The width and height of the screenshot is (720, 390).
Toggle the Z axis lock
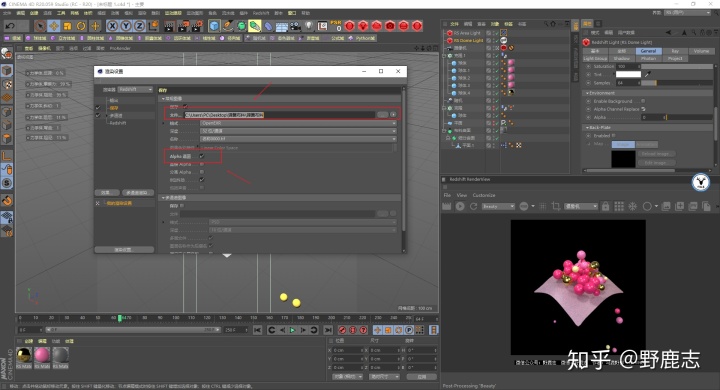139,26
